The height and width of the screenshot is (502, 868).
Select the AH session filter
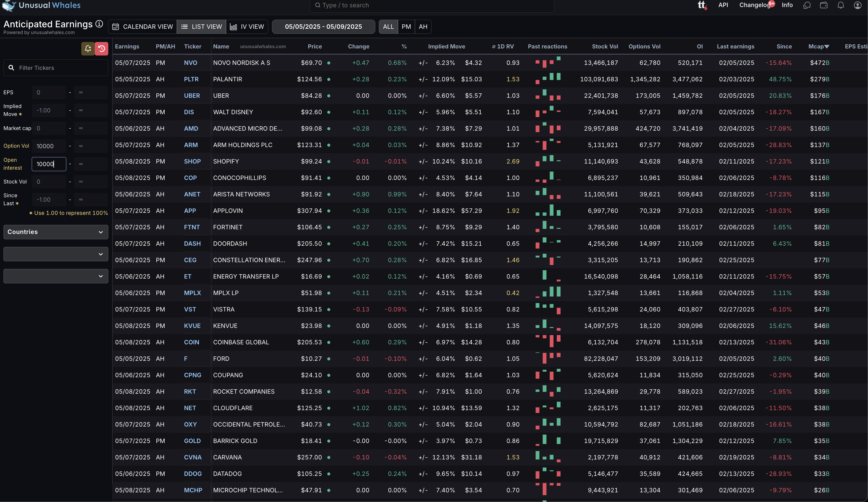pyautogui.click(x=423, y=26)
